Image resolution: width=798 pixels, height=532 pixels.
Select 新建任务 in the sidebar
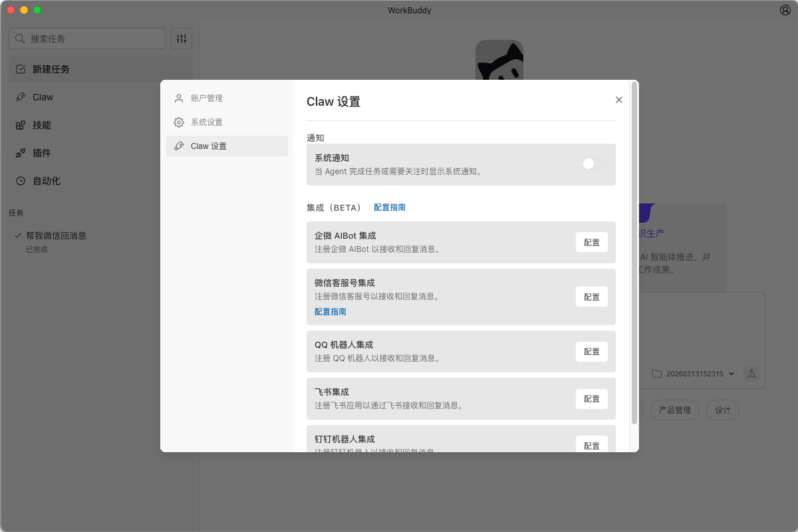(x=100, y=69)
